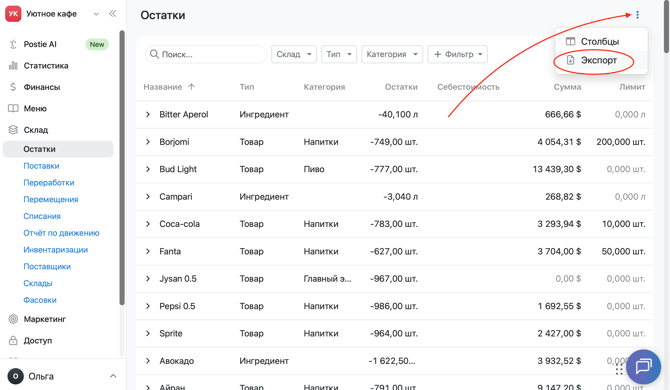
Task: Open the Категория filter dropdown
Action: click(x=392, y=54)
